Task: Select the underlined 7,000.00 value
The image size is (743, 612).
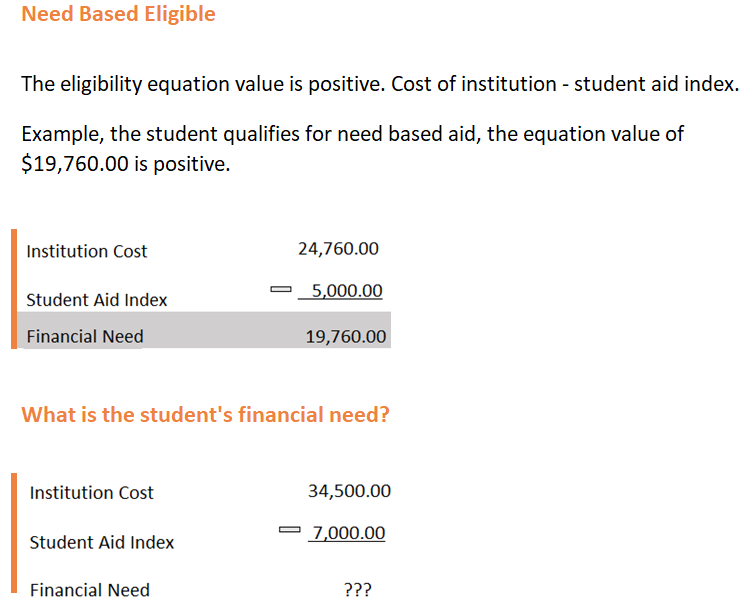Action: click(348, 533)
